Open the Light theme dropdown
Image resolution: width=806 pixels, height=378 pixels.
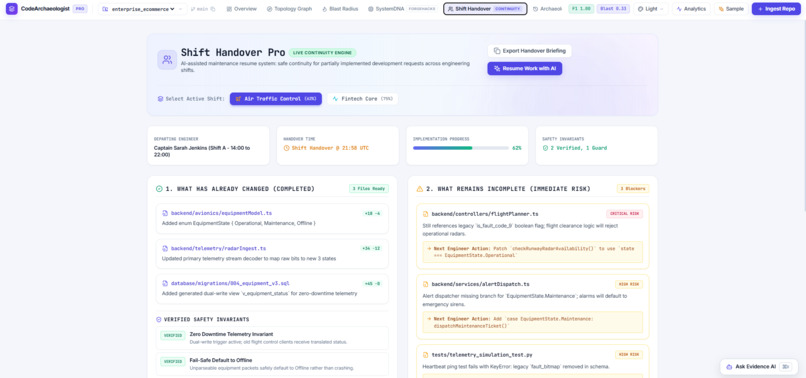point(651,9)
